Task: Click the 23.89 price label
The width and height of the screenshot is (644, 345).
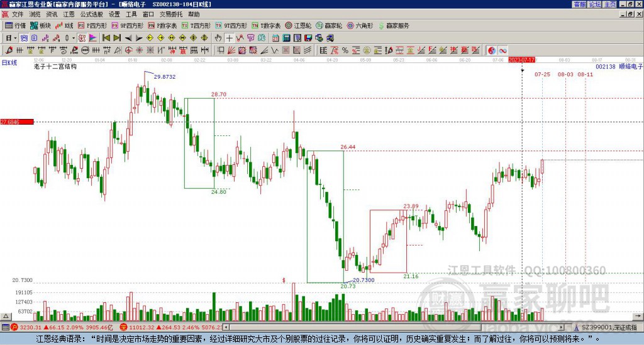Action: [411, 206]
